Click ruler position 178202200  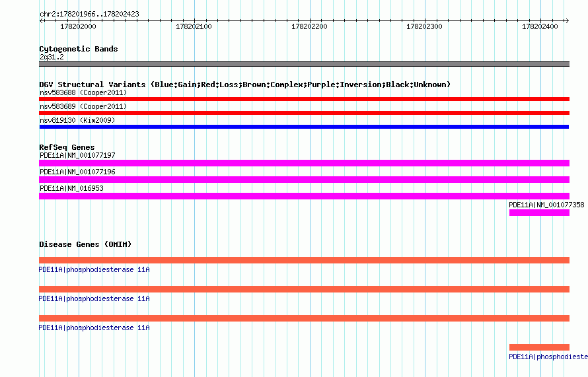309,26
